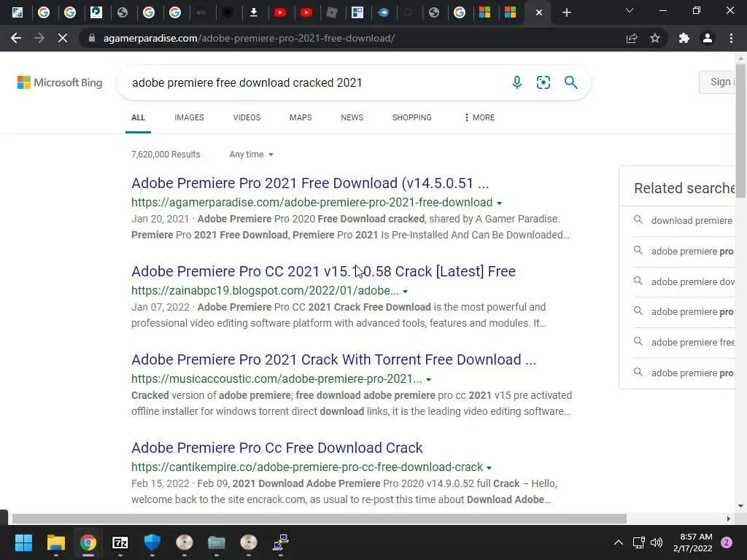Screen dimensions: 747x560
Task: Click the https://zainabpc19.blogspot.com result URL
Action: tap(265, 290)
